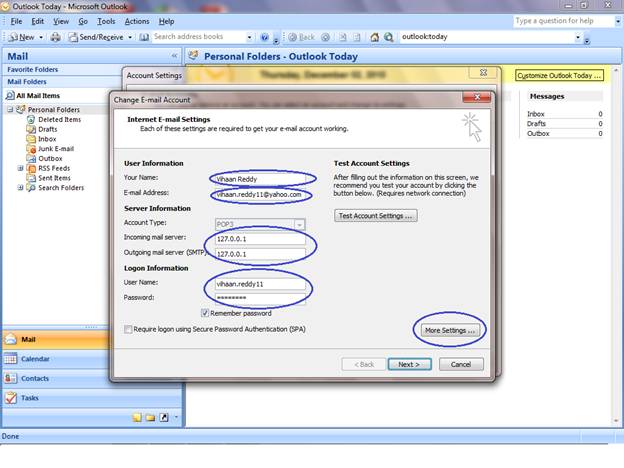
Task: Open the Inbox folder in Mail Folders
Action: click(47, 139)
